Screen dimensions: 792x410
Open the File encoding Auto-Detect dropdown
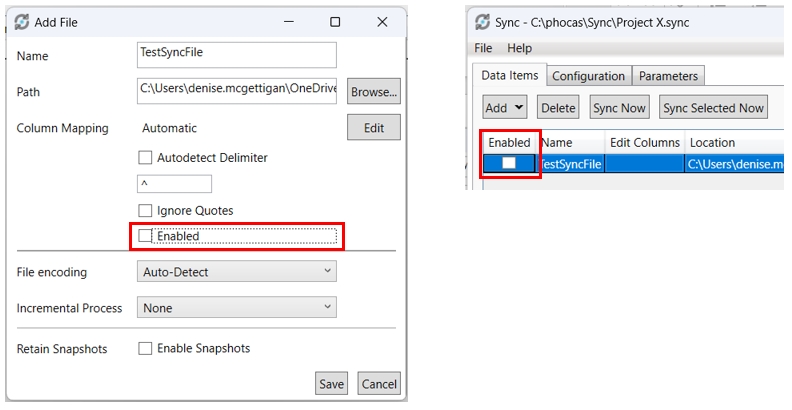pos(236,271)
